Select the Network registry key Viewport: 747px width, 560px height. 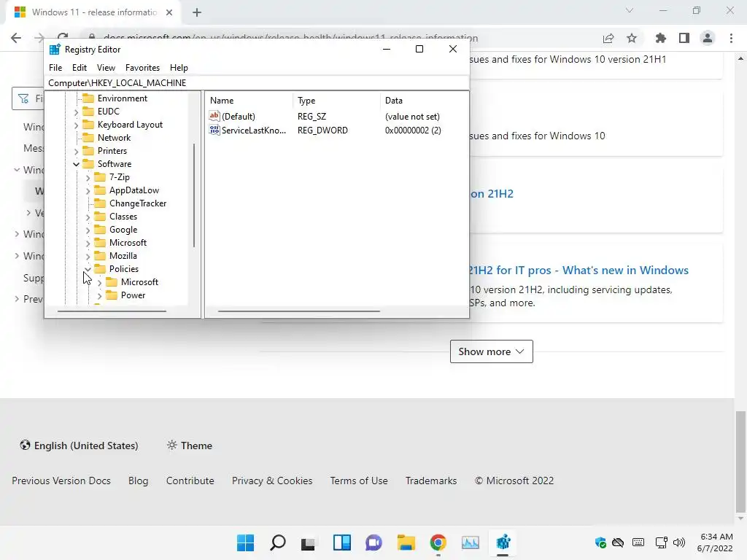[114, 138]
